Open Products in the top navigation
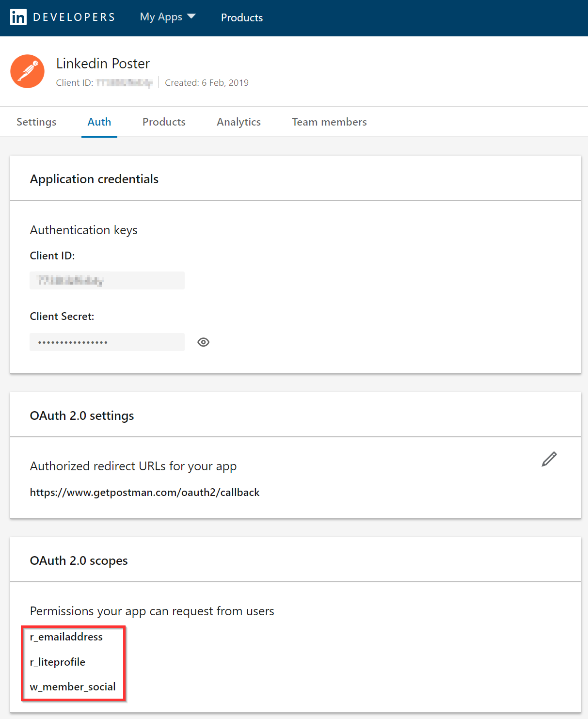The width and height of the screenshot is (588, 719). point(242,17)
